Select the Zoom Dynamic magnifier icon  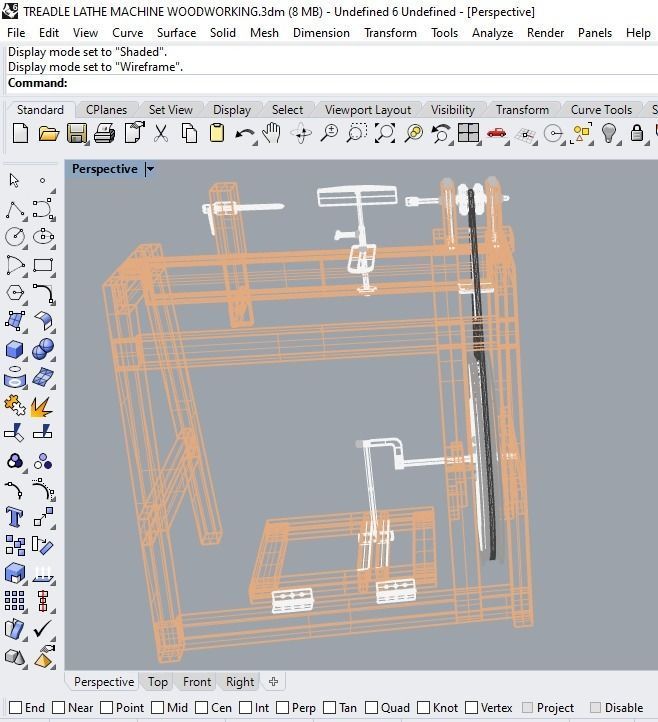pos(329,134)
